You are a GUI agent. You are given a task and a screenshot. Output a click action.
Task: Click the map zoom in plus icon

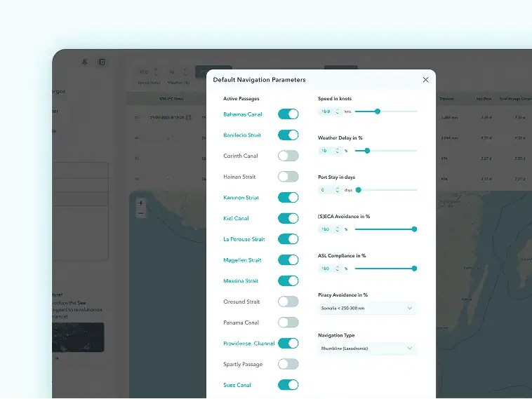pyautogui.click(x=141, y=203)
